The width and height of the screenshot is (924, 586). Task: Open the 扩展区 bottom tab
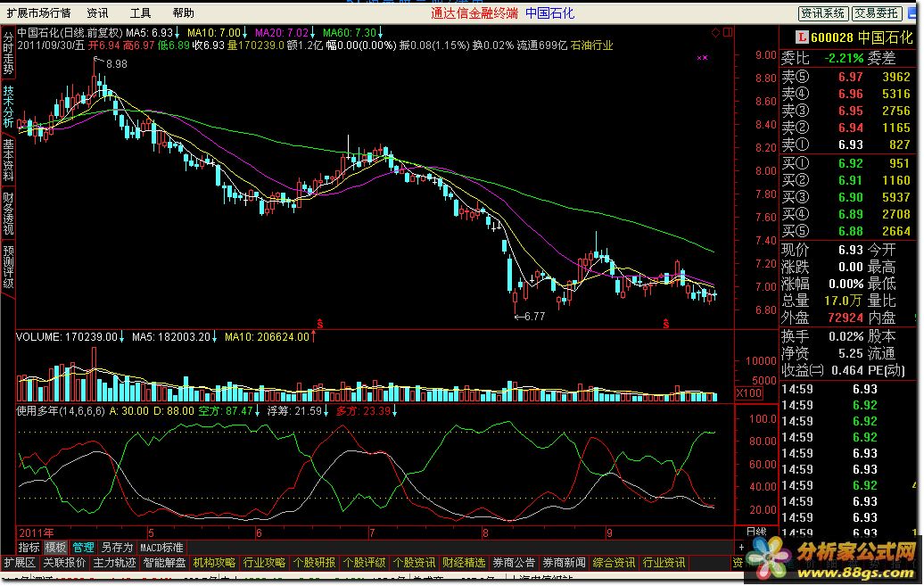[20, 563]
